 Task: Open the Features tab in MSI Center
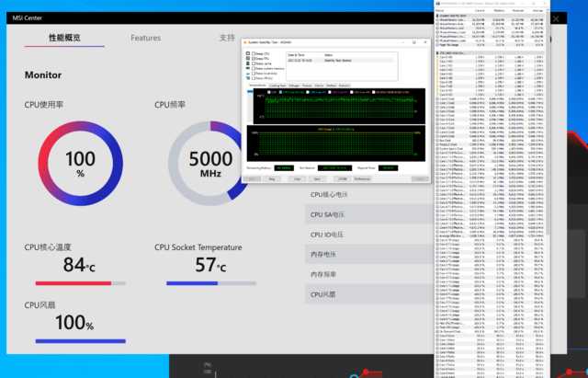tap(145, 38)
